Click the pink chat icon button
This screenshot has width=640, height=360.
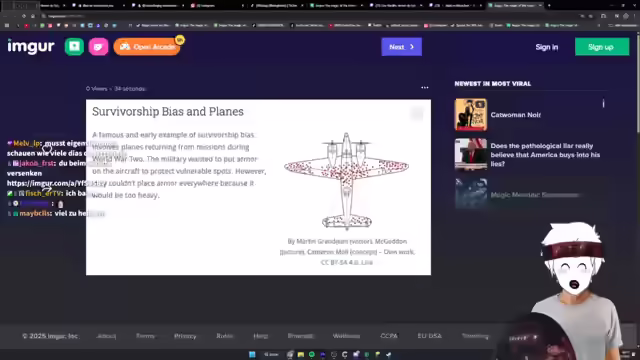[x=98, y=47]
